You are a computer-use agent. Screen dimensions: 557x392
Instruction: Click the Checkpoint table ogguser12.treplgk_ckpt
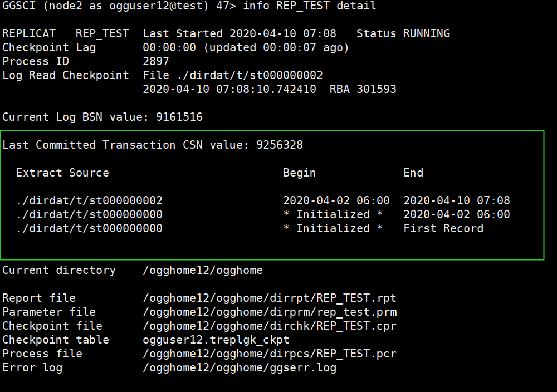[216, 340]
